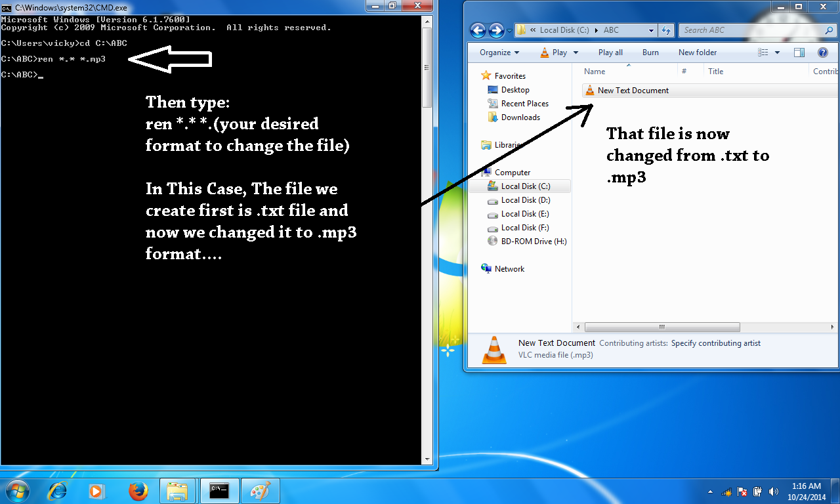Screen dimensions: 840x504
Task: Click the CMD vertical scrollbar thumb
Action: (427, 68)
